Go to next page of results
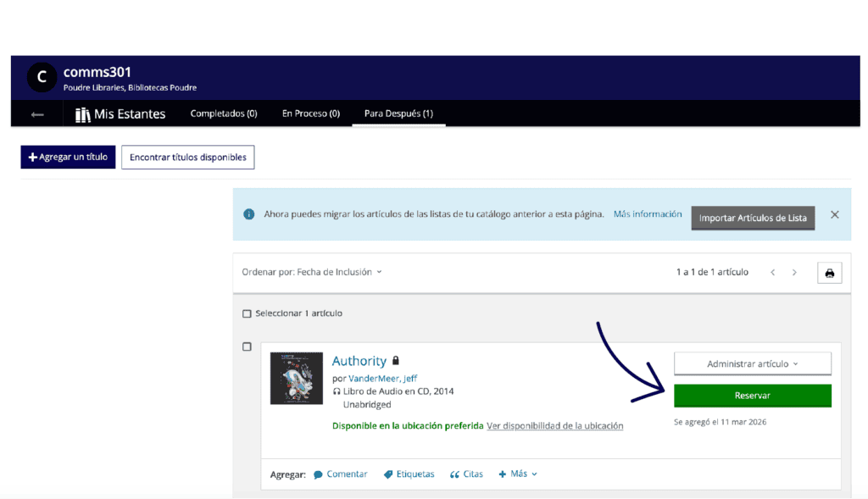 [794, 273]
